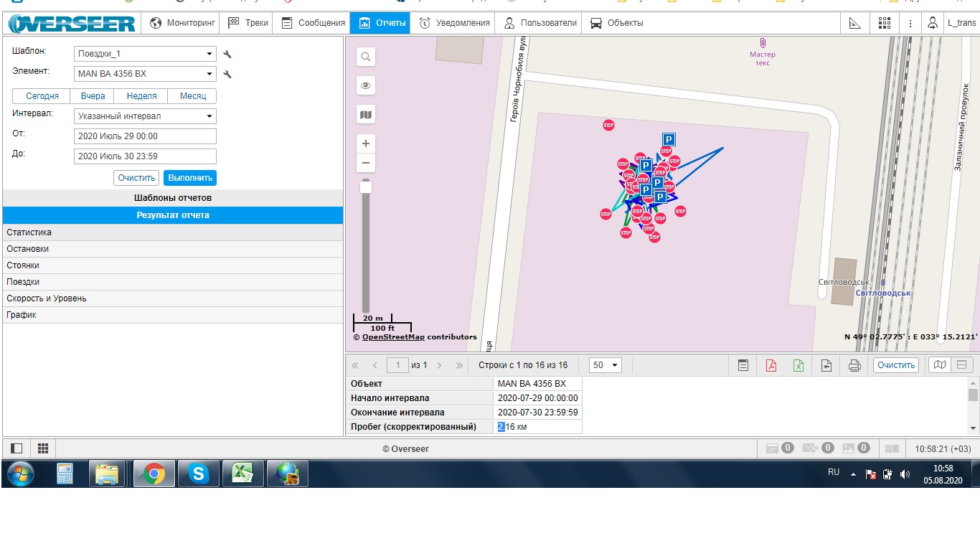Screen dimensions: 980x551
Task: Open rows-per-page dropdown showing 50
Action: pos(605,365)
